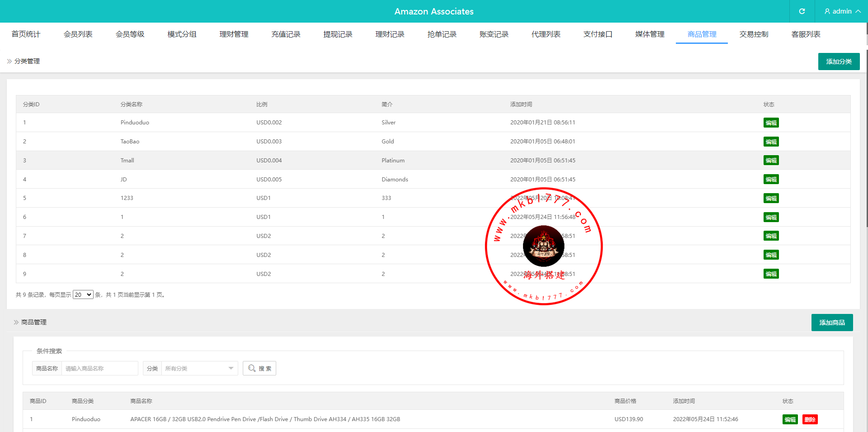The image size is (868, 432).
Task: Click the Silver description cell
Action: [388, 123]
